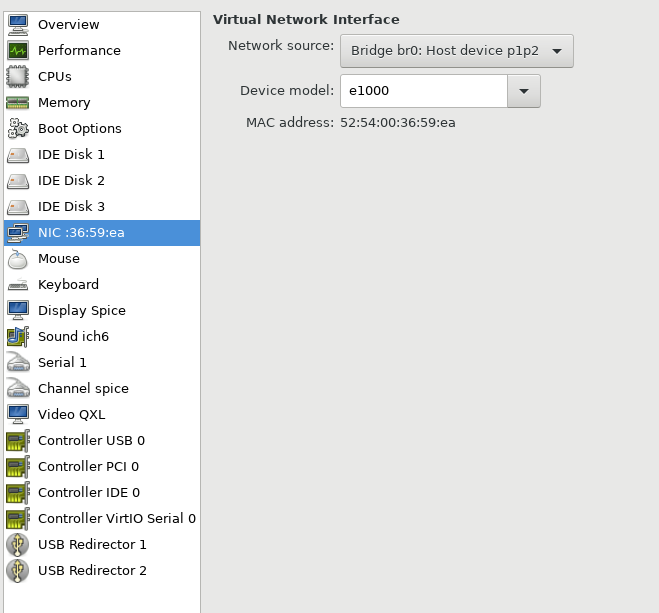This screenshot has width=659, height=613.
Task: Click the USB Redirector 2 icon
Action: pos(18,571)
